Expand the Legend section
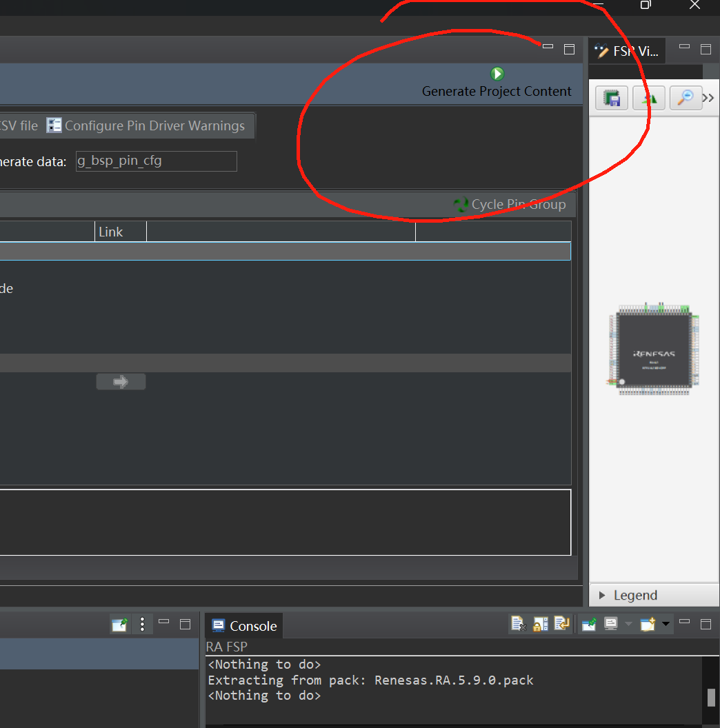Viewport: 720px width, 728px height. [602, 595]
